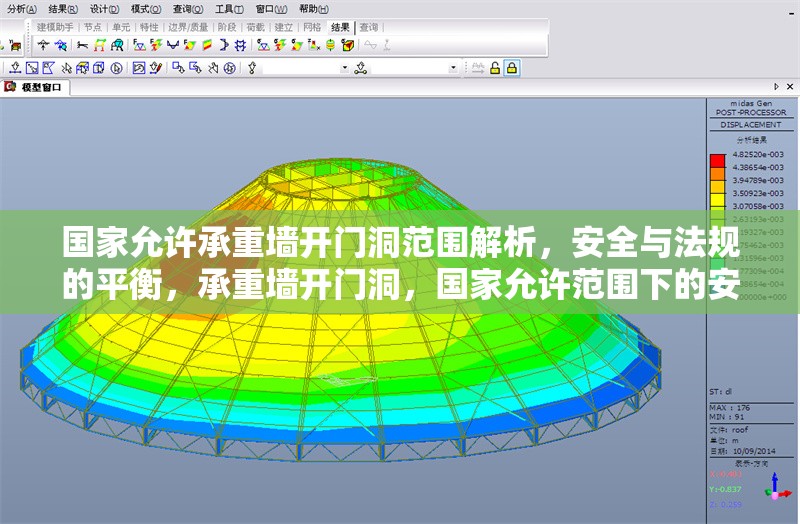Click the red legend color swatch

coord(717,161)
